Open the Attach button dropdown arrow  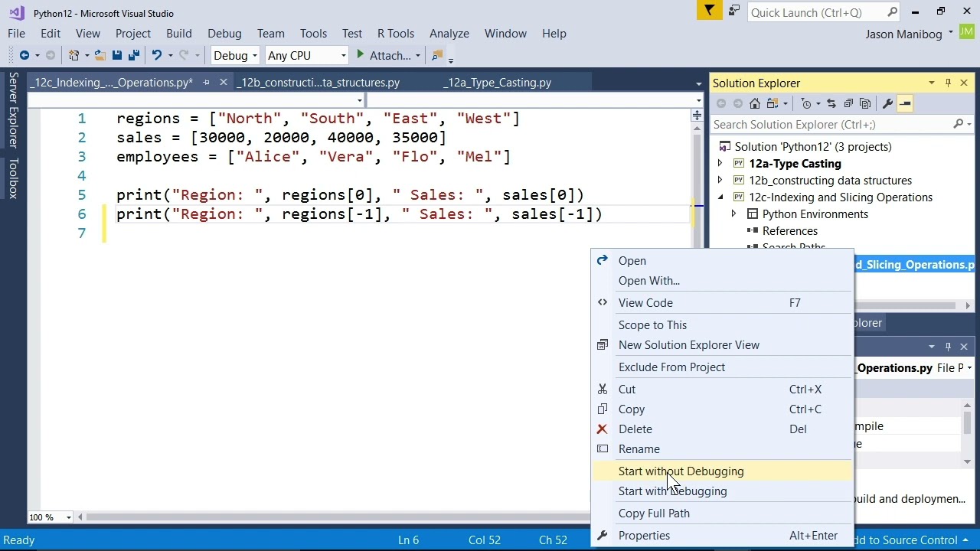[x=417, y=55]
